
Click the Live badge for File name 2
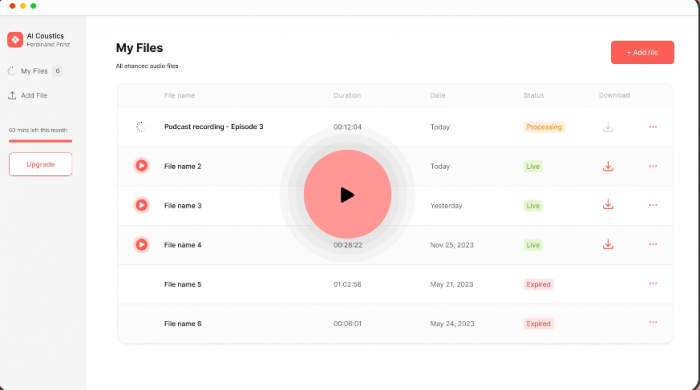(533, 166)
